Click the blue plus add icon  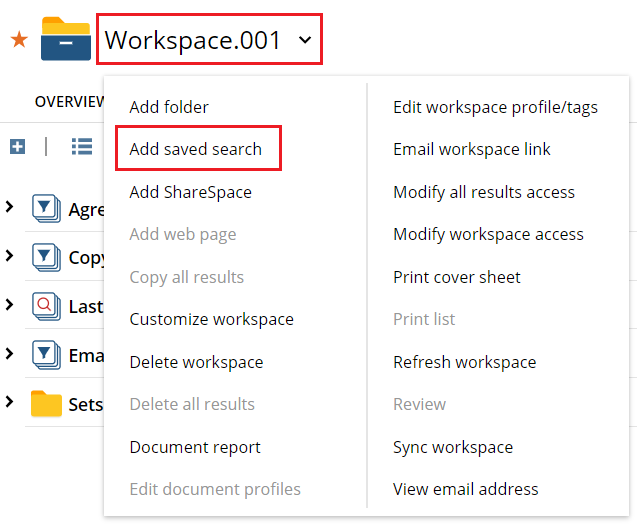[17, 147]
